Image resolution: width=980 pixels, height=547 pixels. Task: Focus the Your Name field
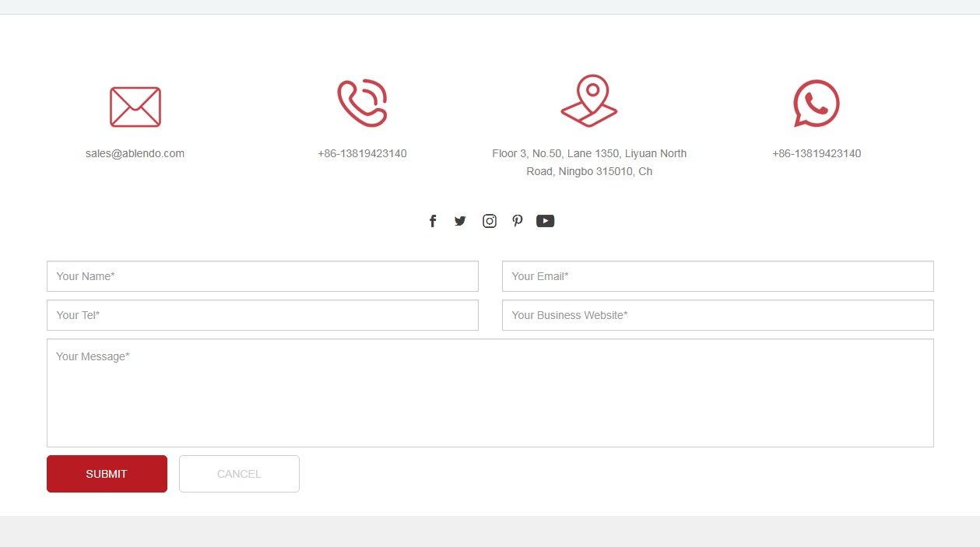(262, 276)
